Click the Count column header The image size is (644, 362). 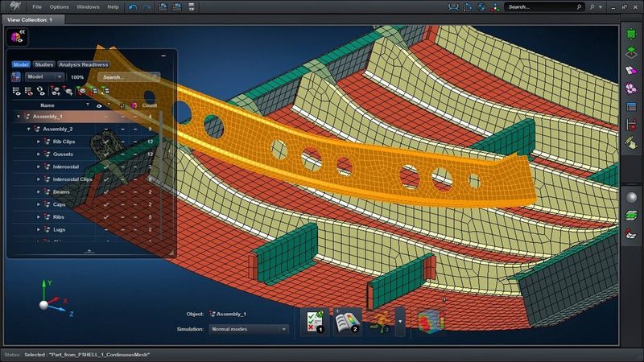[x=150, y=105]
